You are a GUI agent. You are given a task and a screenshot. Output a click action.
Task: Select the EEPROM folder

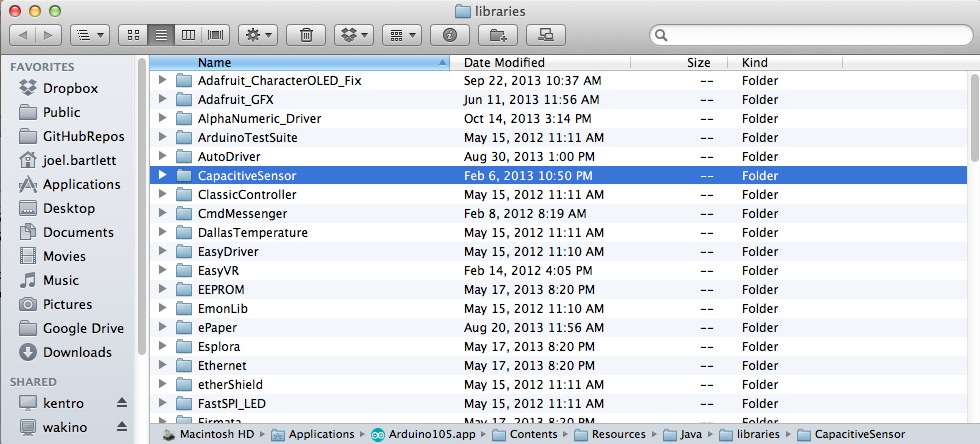[560, 290]
